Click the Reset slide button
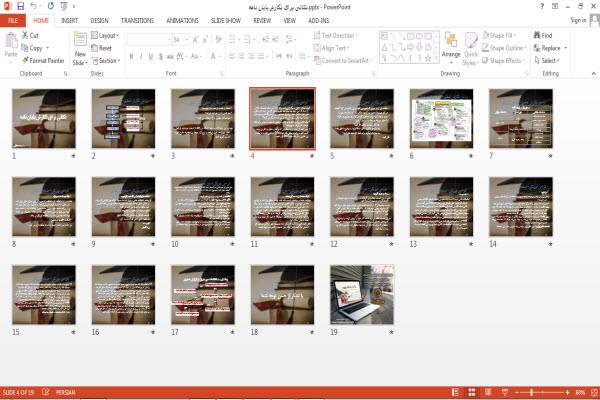The width and height of the screenshot is (600, 400). [101, 48]
